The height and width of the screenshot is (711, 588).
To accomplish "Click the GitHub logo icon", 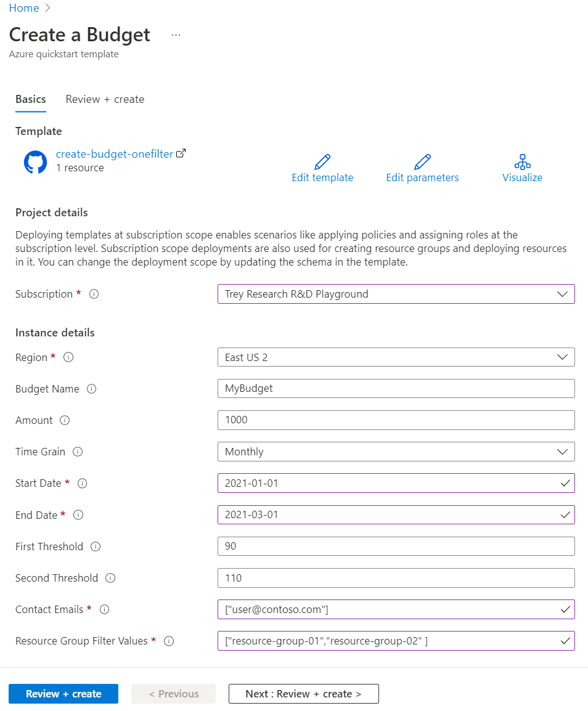I will tap(35, 162).
